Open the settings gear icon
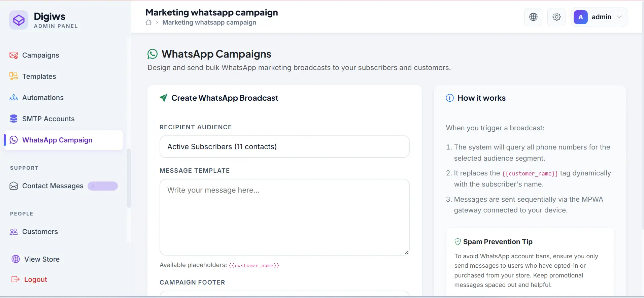644x298 pixels. (x=556, y=17)
